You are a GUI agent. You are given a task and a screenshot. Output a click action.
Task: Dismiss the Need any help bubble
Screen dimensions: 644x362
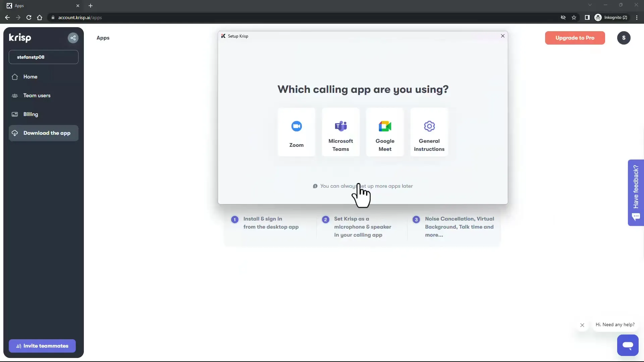[x=582, y=325]
